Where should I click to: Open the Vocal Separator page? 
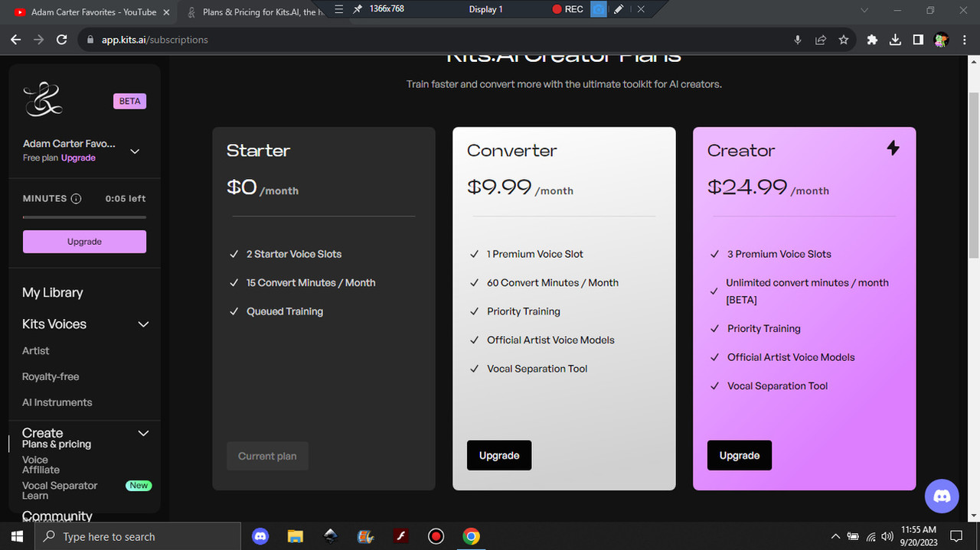click(x=60, y=486)
